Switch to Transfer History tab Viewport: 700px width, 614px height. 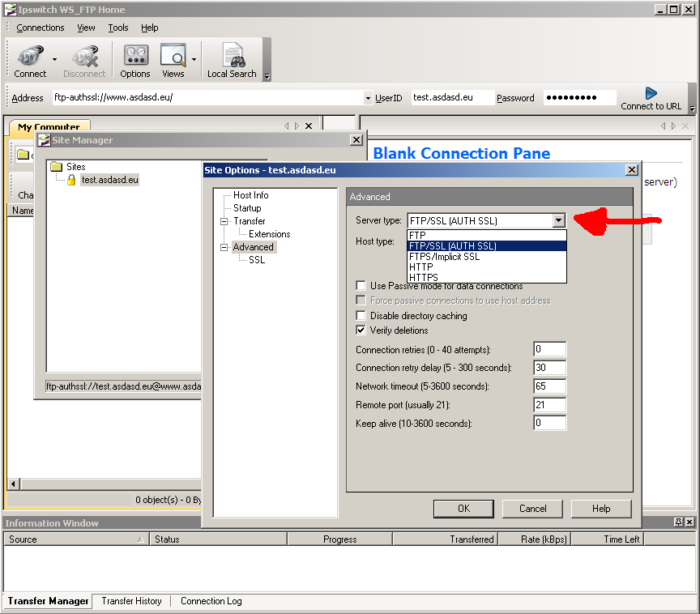coord(132,601)
